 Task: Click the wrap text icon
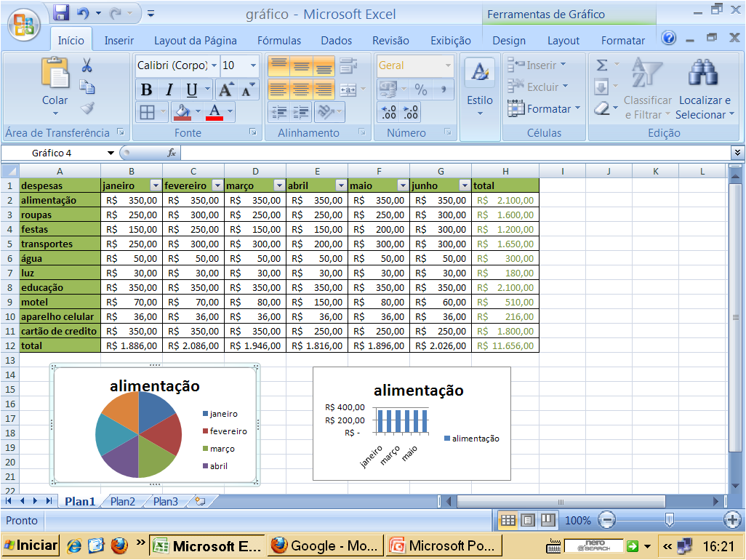tap(348, 66)
